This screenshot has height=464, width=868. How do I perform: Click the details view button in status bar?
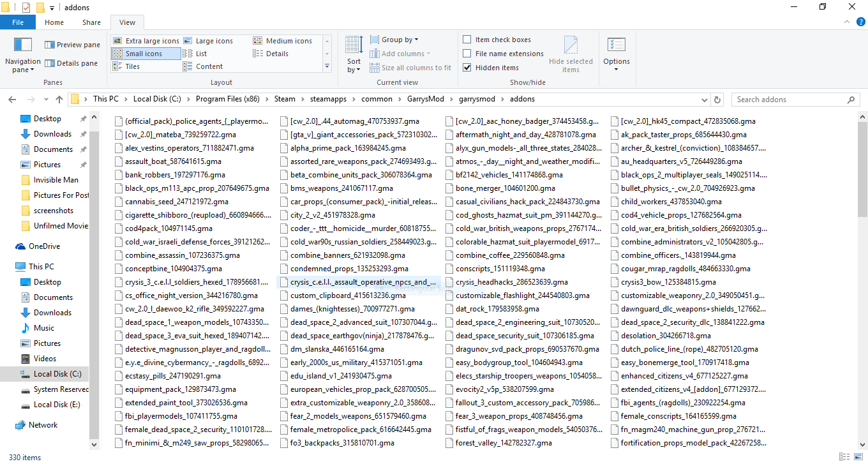coord(845,457)
